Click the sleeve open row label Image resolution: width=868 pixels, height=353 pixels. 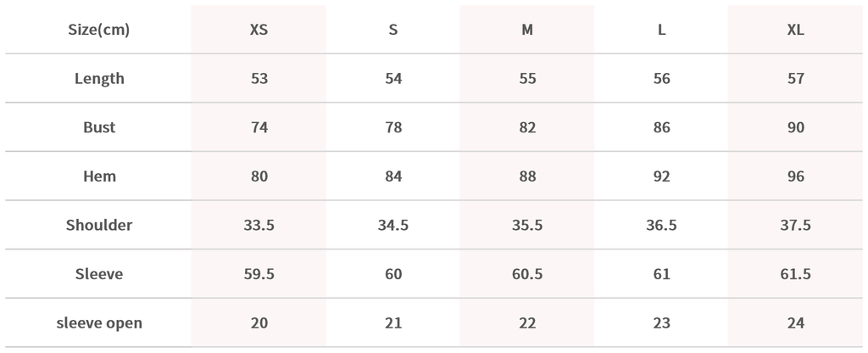pos(99,323)
